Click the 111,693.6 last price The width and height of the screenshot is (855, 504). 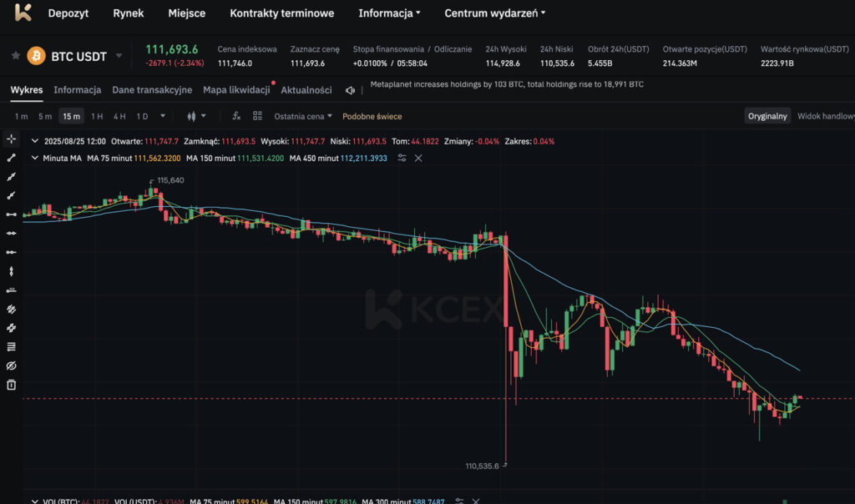pyautogui.click(x=171, y=49)
